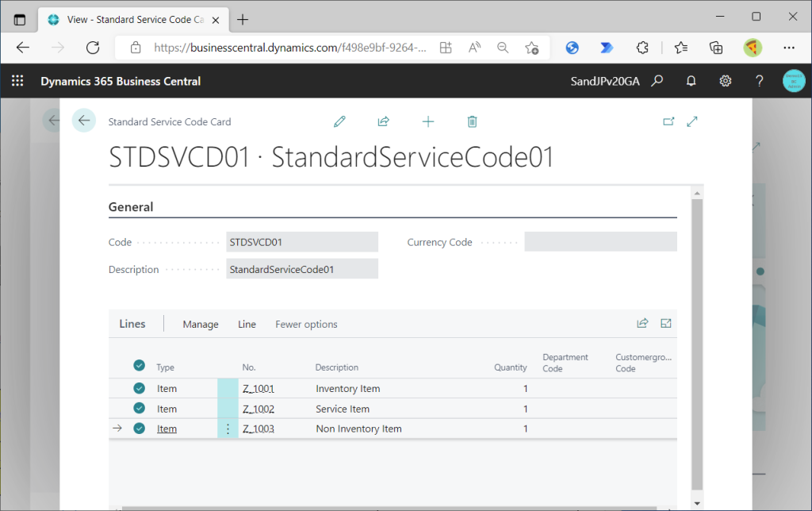Click the Currency Code field
812x511 pixels.
[x=600, y=242]
